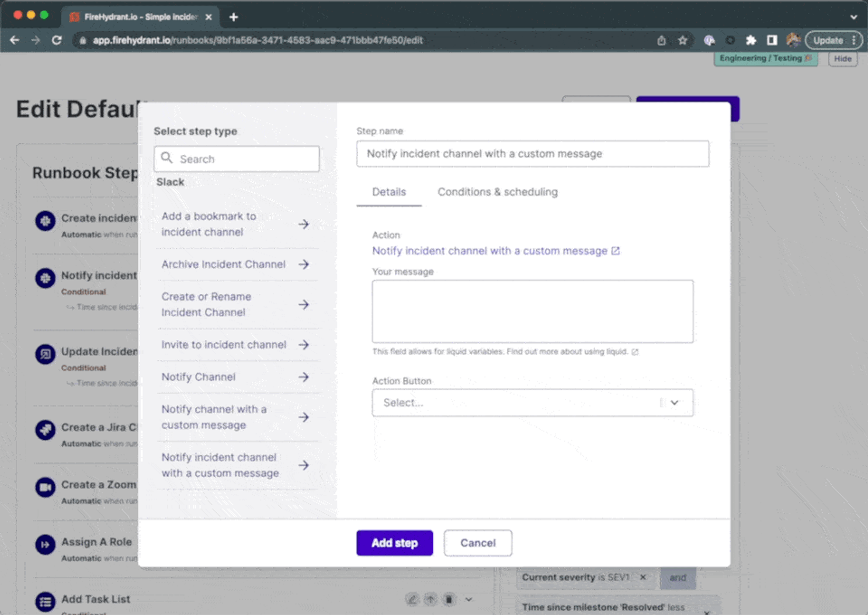Open a new browser tab with plus

tap(234, 17)
